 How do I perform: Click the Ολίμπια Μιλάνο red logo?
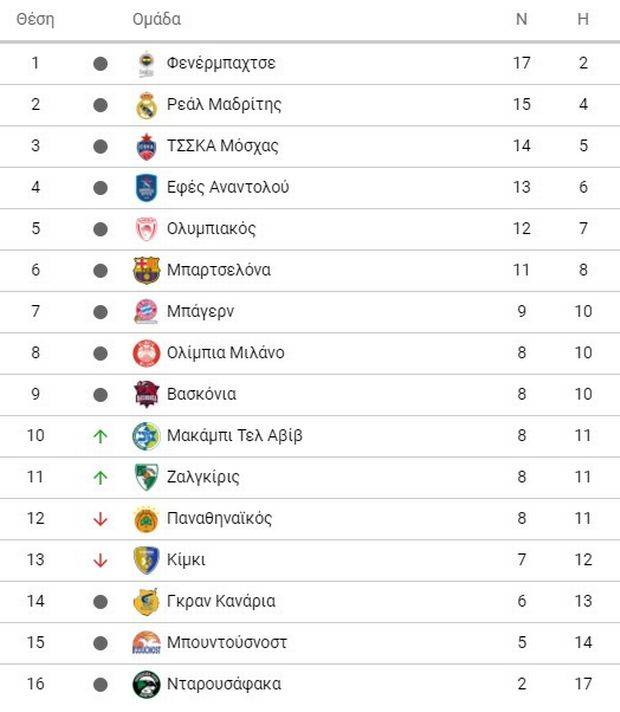[x=146, y=353]
